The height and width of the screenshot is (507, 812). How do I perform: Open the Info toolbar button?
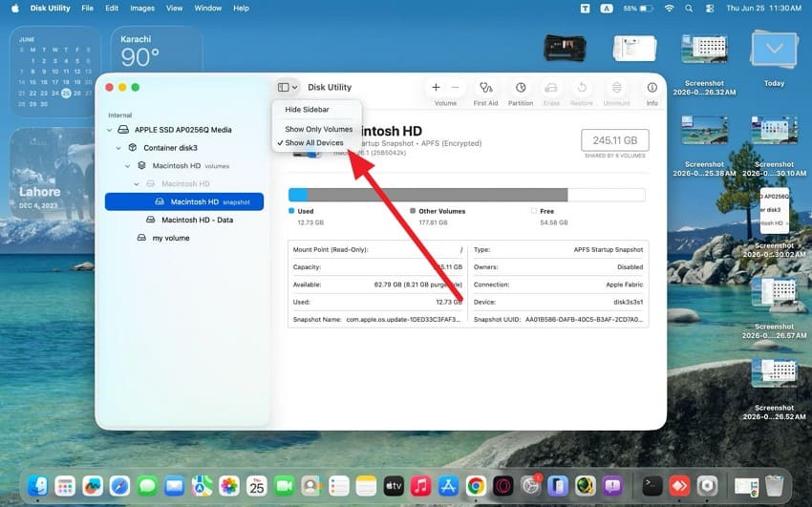tap(652, 88)
